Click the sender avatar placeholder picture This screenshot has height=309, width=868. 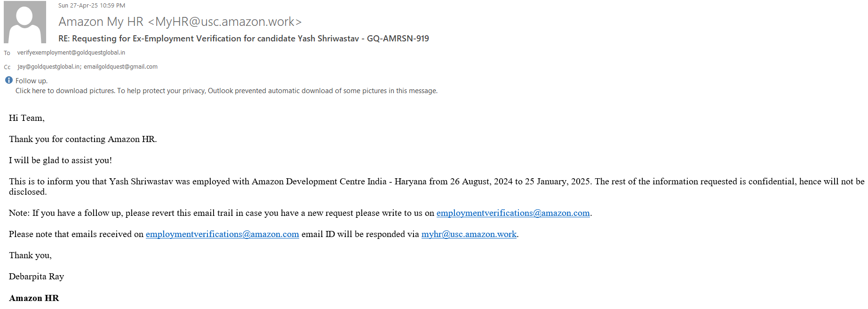coord(25,22)
